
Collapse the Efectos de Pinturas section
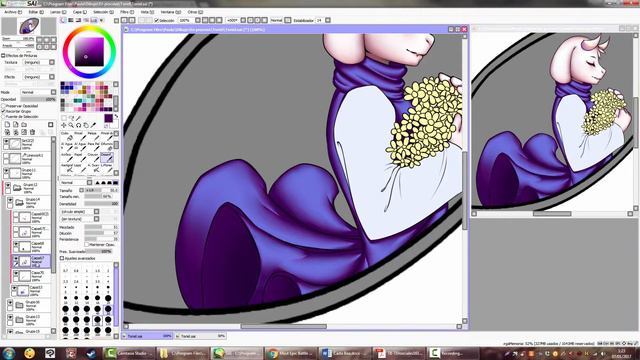click(3, 56)
